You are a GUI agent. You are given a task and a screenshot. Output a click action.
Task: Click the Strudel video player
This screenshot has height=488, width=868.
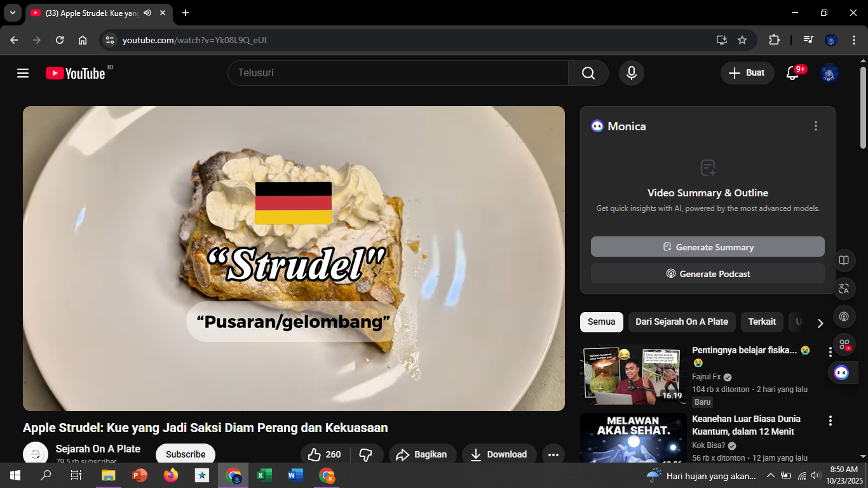tap(294, 259)
